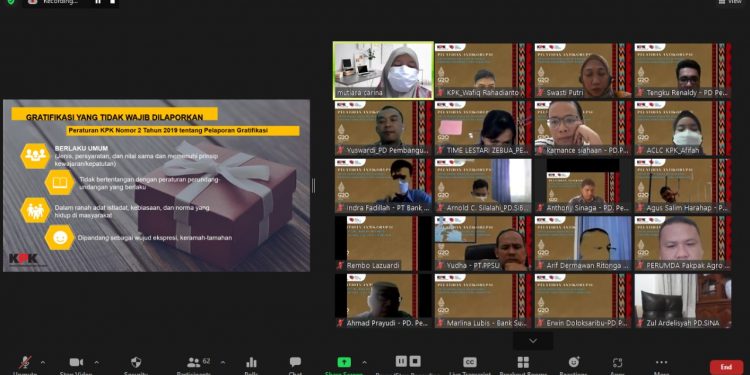
Task: Stop recording via the top recording indicator
Action: pos(112,1)
